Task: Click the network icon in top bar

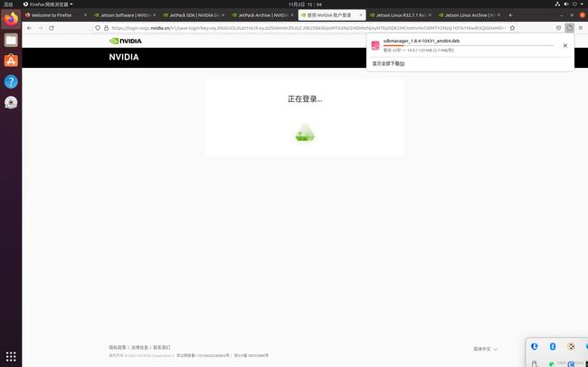Action: point(557,5)
